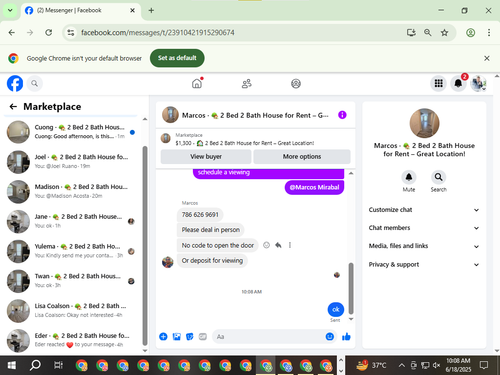Viewport: 500px width, 375px height.
Task: Open Madison's conversation
Action: 72,191
